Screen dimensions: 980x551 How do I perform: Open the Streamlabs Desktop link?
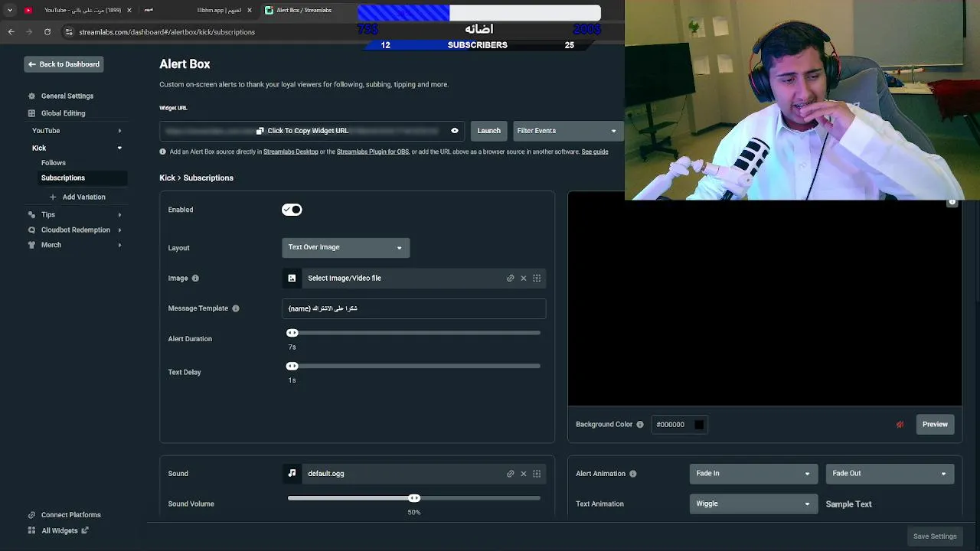point(291,152)
